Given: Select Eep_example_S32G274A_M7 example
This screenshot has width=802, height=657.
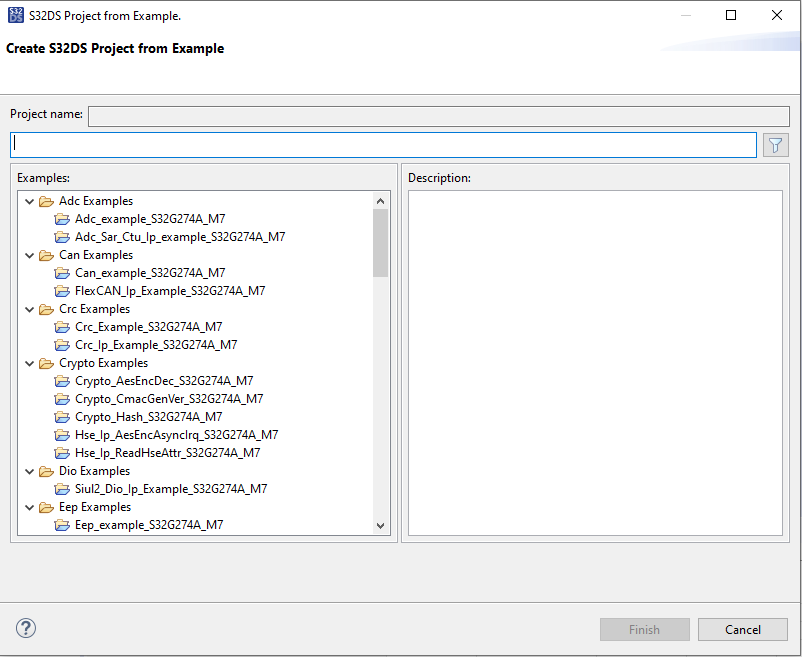Looking at the screenshot, I should click(x=149, y=525).
